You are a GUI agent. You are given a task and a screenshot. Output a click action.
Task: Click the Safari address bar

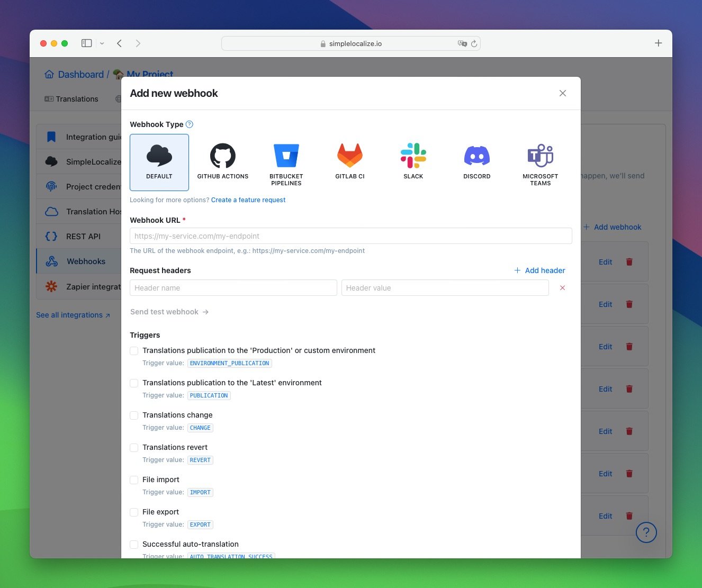[x=350, y=43]
